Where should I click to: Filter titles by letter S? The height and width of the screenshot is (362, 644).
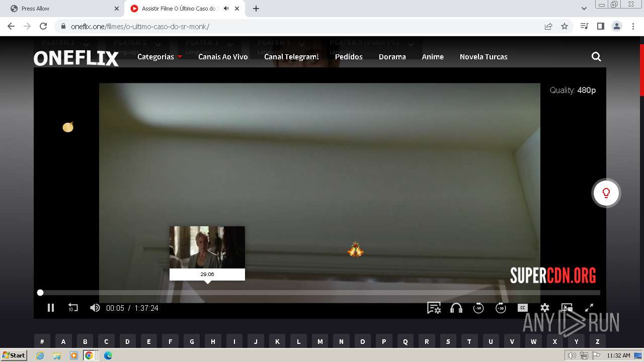point(448,341)
